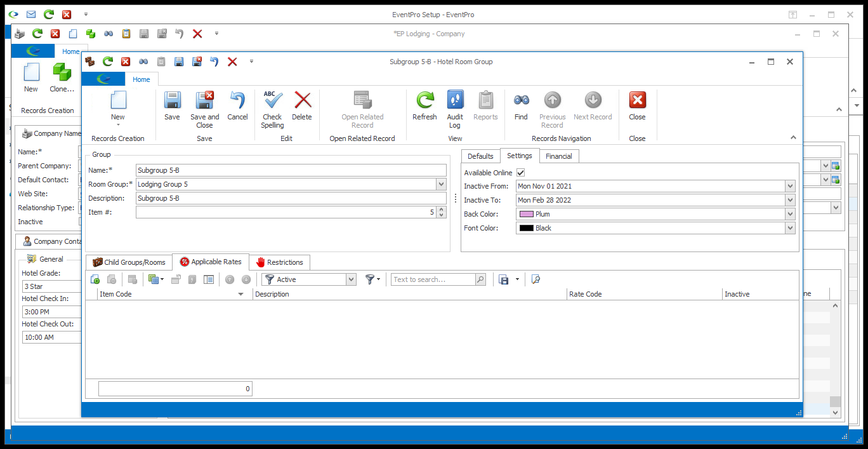Click Home tab in Subgroup window
868x449 pixels.
141,79
